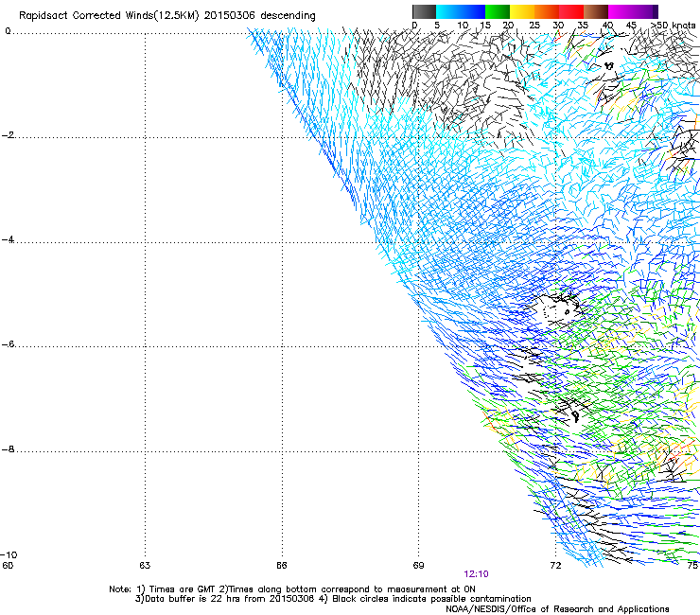700x615 pixels.
Task: Click the latitude label -4
Action: coord(8,239)
